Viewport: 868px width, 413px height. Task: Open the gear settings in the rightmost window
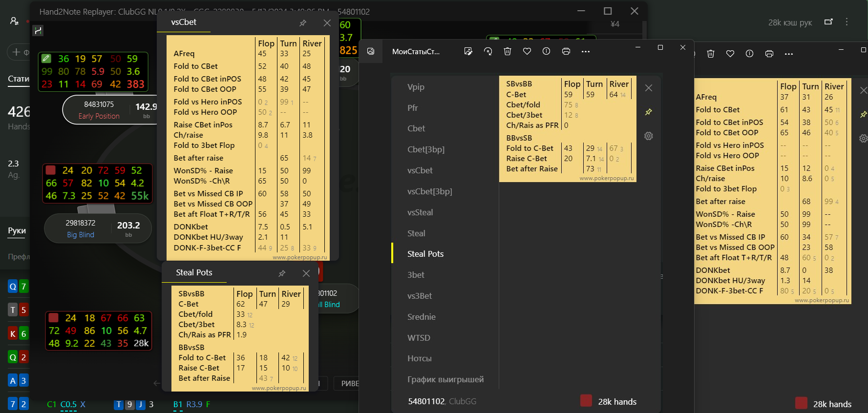(x=864, y=139)
